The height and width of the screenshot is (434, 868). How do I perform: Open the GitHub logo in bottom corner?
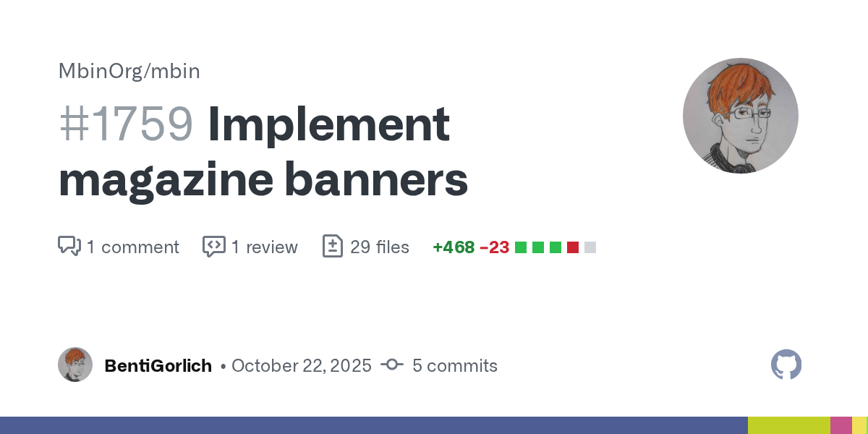coord(786,365)
